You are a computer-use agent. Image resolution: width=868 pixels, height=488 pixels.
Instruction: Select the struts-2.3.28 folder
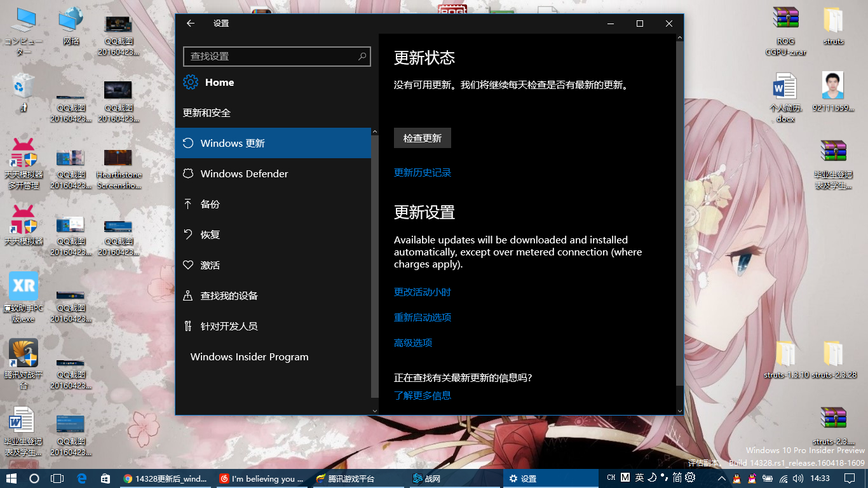point(834,360)
